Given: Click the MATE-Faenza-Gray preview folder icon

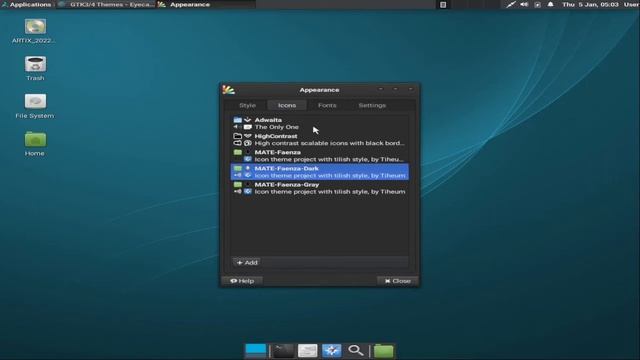Looking at the screenshot, I should (238, 184).
